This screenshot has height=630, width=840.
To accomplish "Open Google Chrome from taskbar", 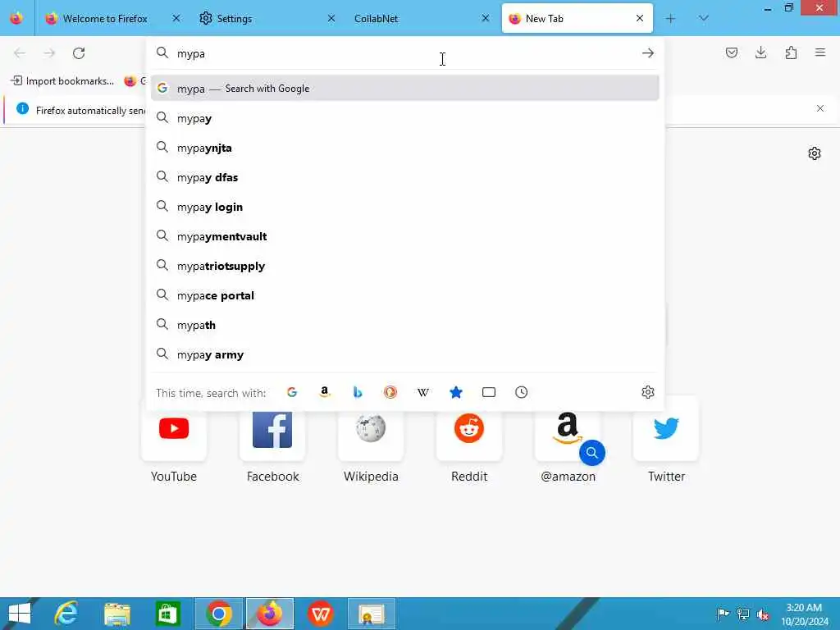I will click(218, 614).
